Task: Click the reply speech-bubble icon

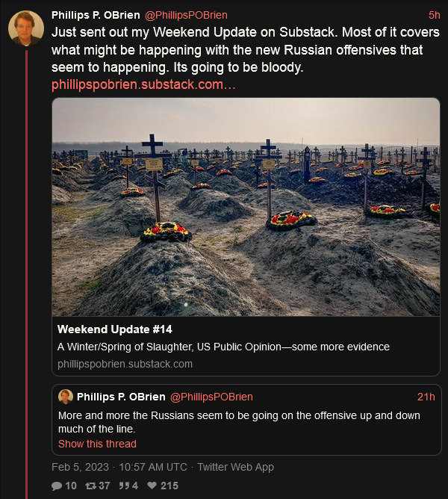Action: 57,486
